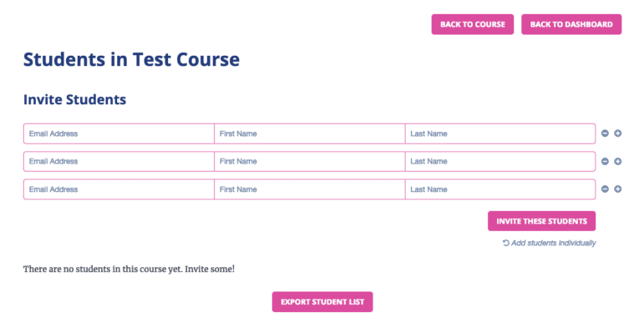Select third row Last Name field

pyautogui.click(x=500, y=189)
